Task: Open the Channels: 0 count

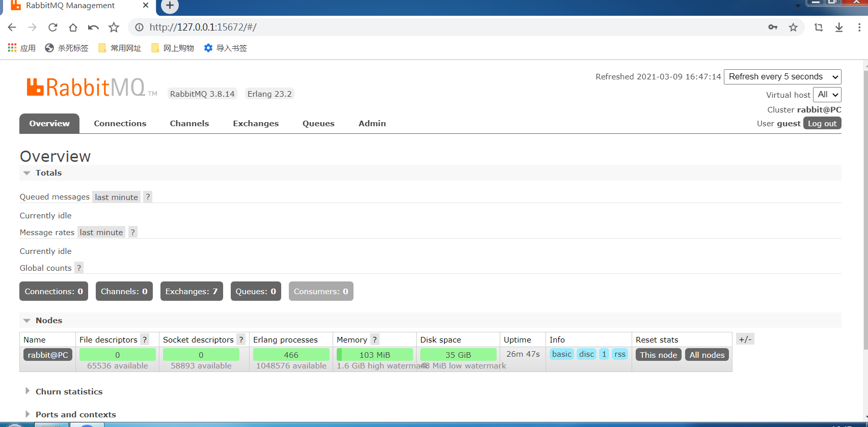Action: [x=124, y=291]
